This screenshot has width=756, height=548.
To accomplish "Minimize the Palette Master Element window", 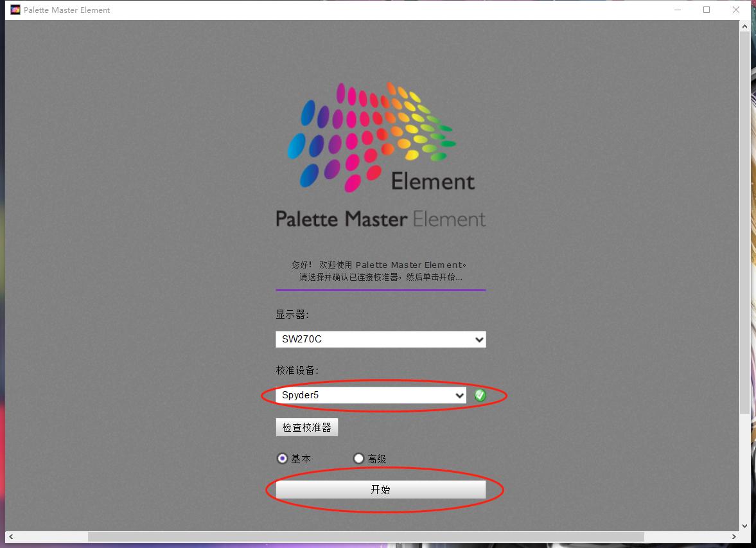I will (x=678, y=10).
